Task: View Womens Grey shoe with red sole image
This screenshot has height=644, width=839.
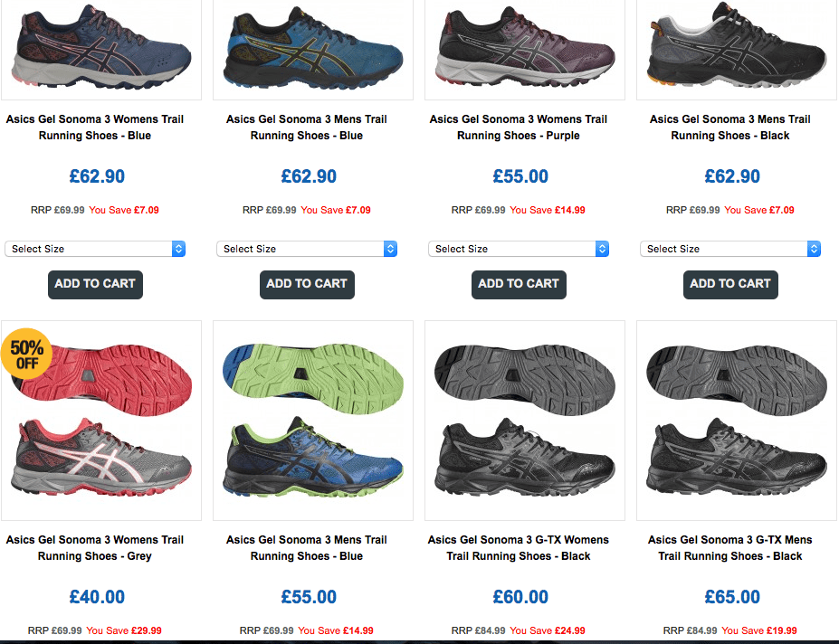Action: point(101,421)
